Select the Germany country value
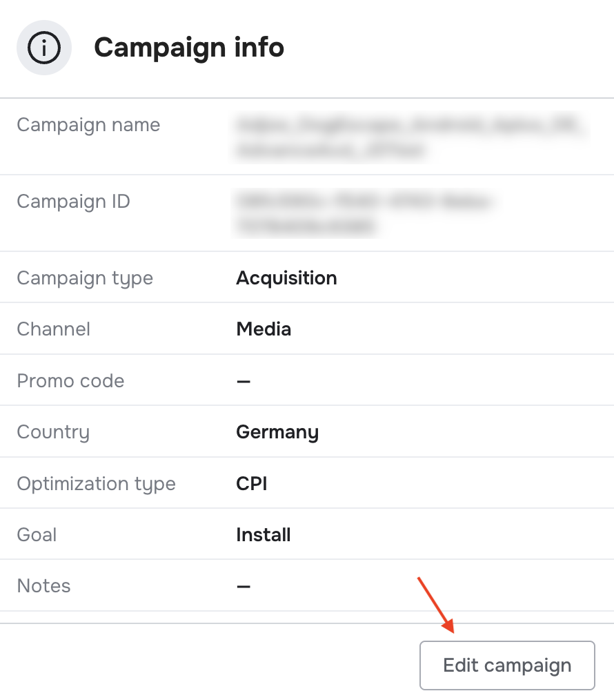 (x=277, y=432)
